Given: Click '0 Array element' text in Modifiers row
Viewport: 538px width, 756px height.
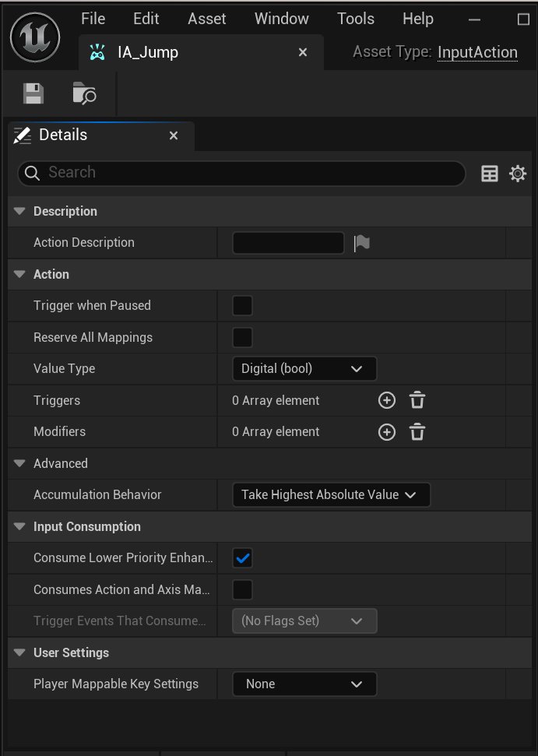Looking at the screenshot, I should tap(276, 431).
